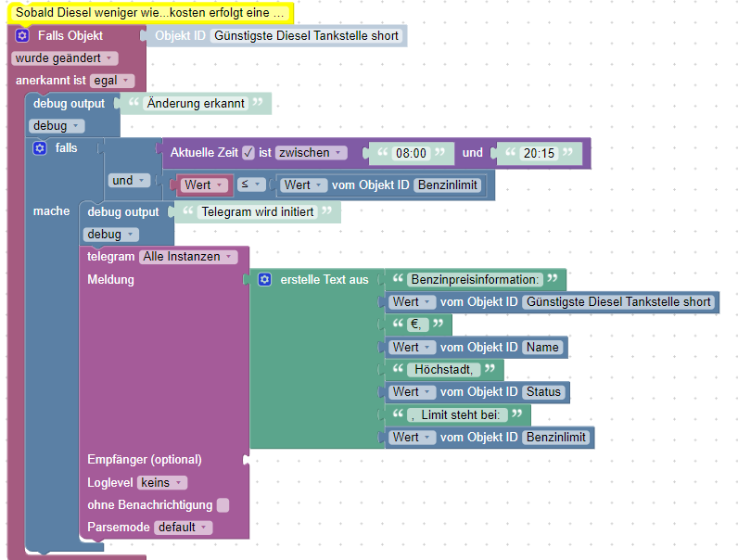
Task: Edit Benzinpreisinformation: text field
Action: point(475,279)
